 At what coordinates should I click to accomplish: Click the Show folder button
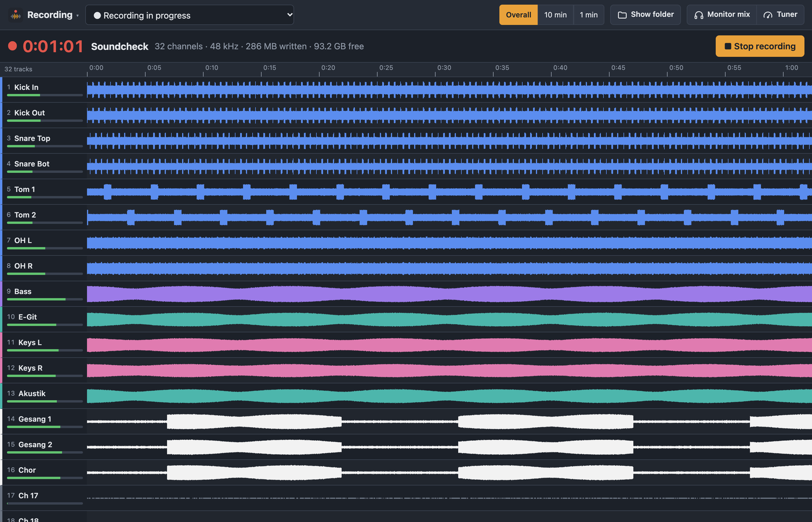(x=646, y=15)
